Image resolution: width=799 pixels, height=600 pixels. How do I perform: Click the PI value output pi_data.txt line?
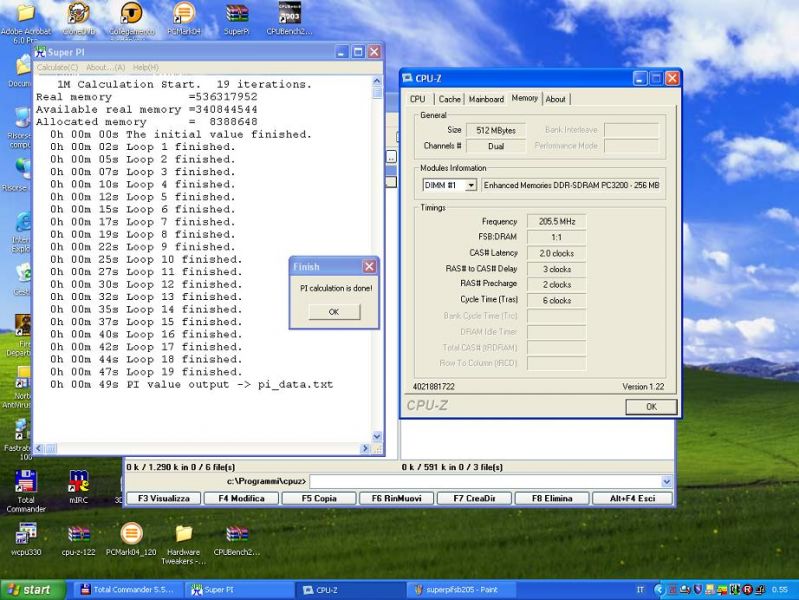pyautogui.click(x=191, y=384)
